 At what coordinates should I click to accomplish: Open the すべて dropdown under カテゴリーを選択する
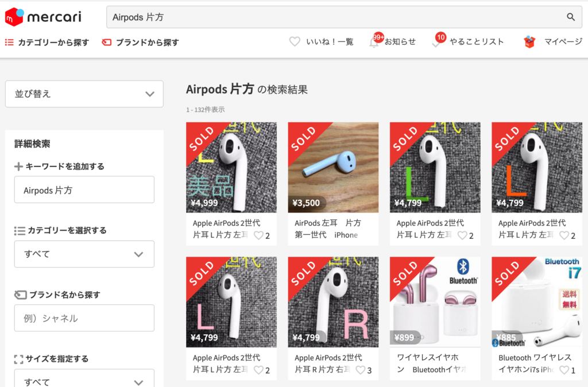[84, 254]
